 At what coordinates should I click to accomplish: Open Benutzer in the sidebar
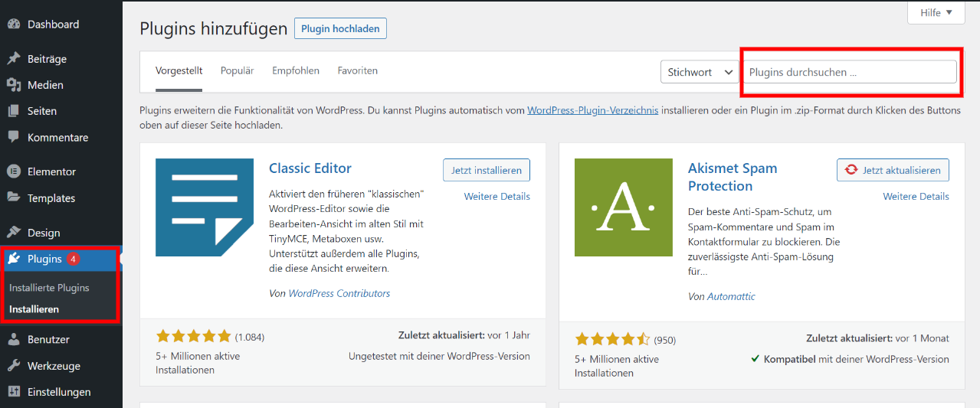pos(48,339)
